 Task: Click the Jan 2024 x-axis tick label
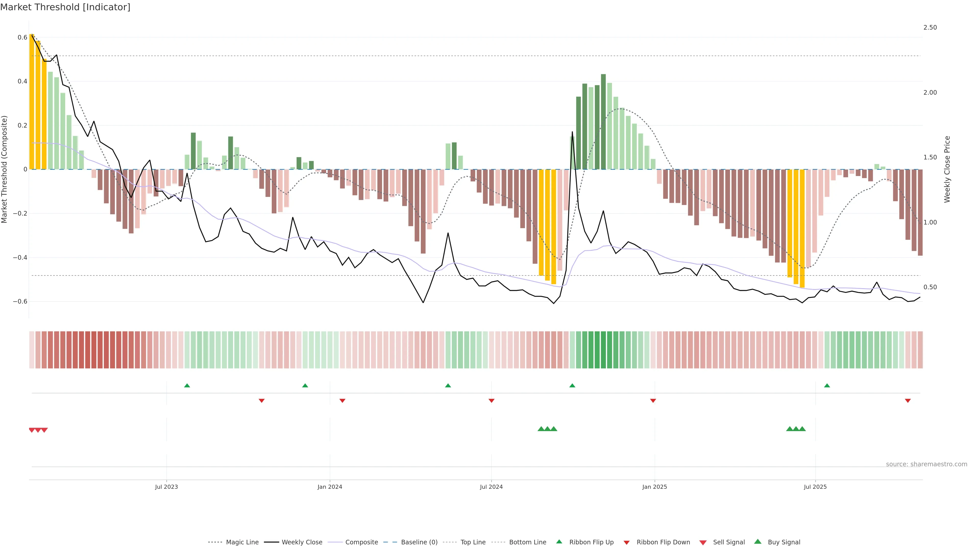[x=329, y=487]
